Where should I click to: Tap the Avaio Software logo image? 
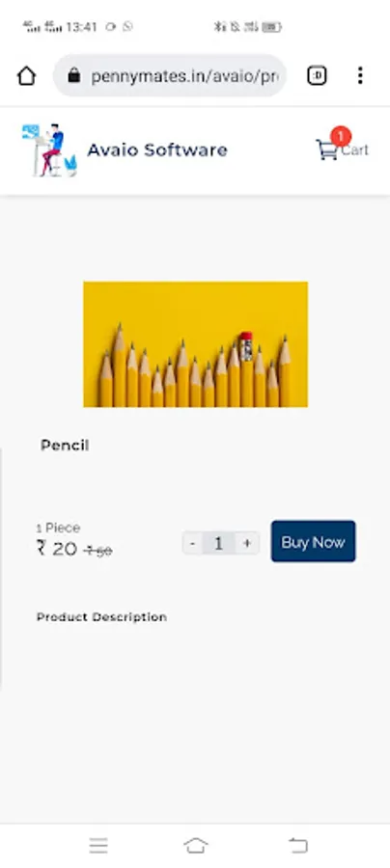click(x=49, y=150)
